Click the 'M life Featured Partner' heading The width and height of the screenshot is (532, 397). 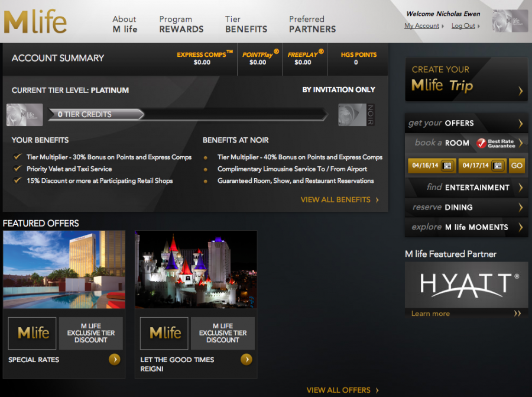click(450, 254)
